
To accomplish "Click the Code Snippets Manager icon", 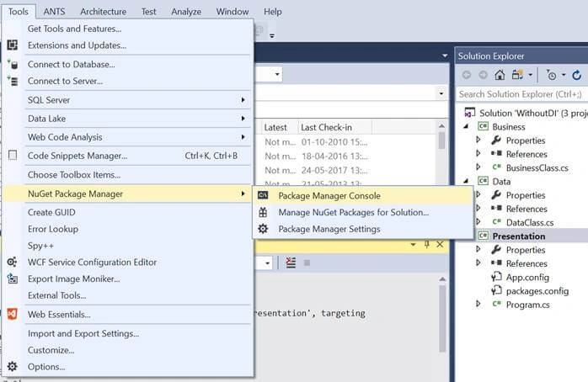I will click(13, 156).
